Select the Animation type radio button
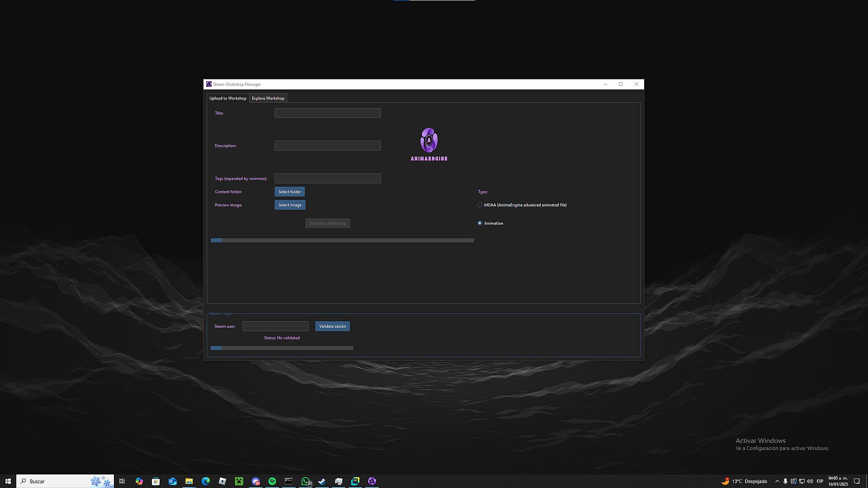This screenshot has width=868, height=488. click(x=480, y=223)
